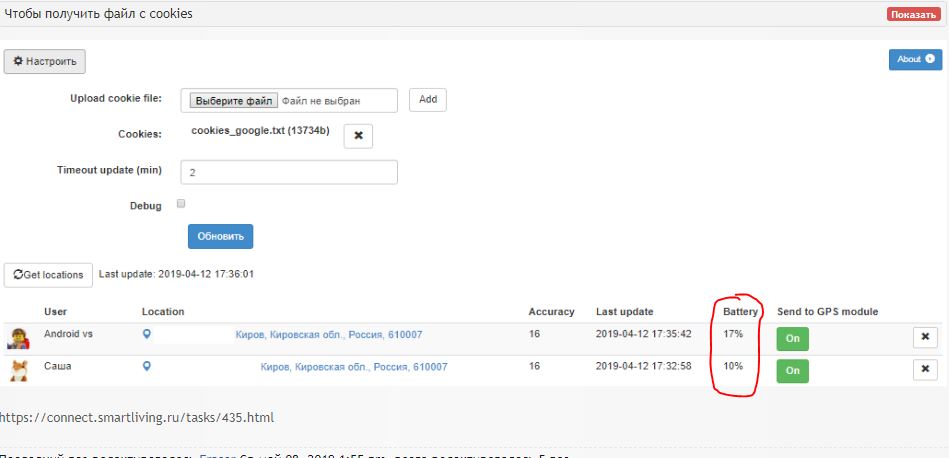Screen dimensions: 949x458
Task: Enable the Debug checkbox
Action: pos(180,204)
